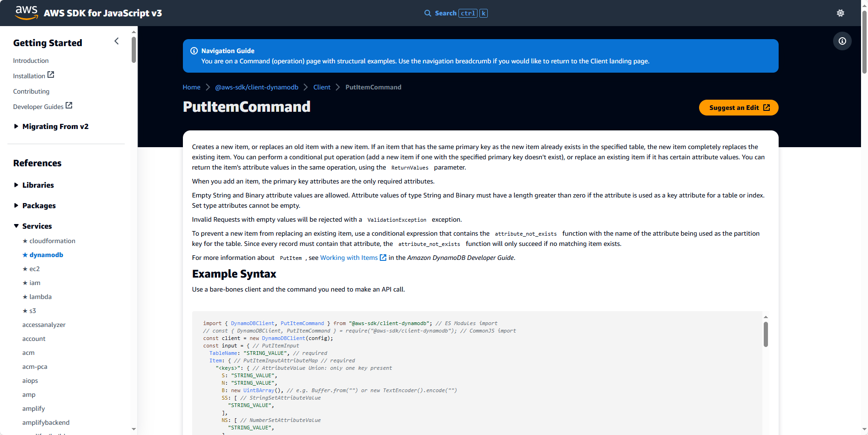Open the floating info circle button
The image size is (868, 435).
pyautogui.click(x=842, y=41)
